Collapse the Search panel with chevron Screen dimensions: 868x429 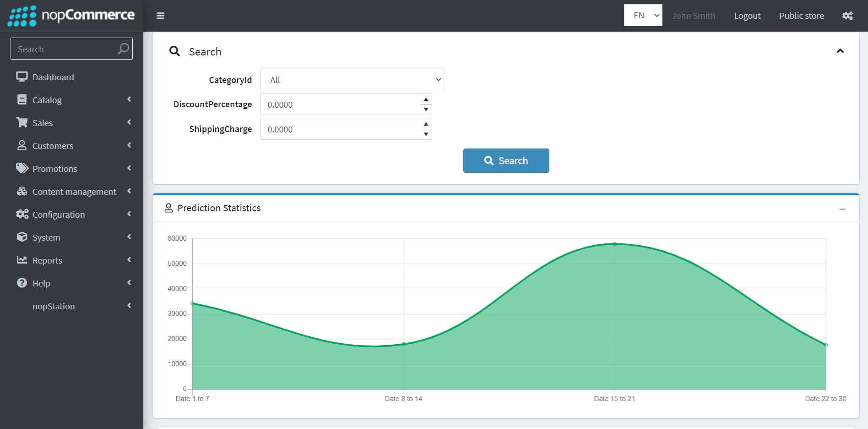pos(840,51)
